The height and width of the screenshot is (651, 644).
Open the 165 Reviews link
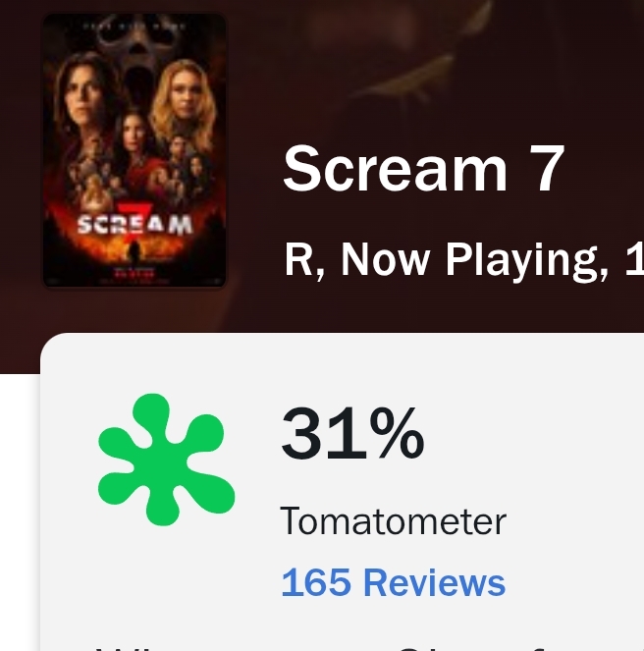click(x=393, y=582)
